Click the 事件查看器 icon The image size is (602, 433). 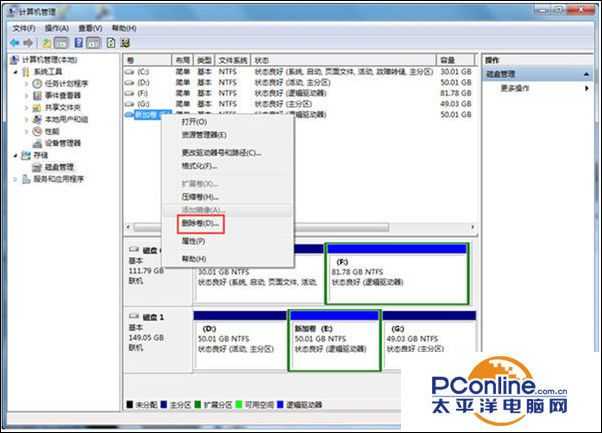[x=37, y=96]
